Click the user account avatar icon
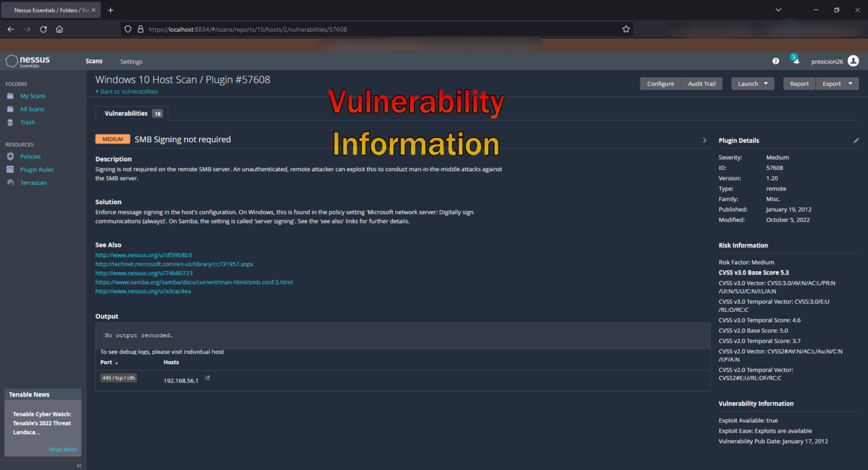Viewport: 868px width, 470px height. [853, 61]
